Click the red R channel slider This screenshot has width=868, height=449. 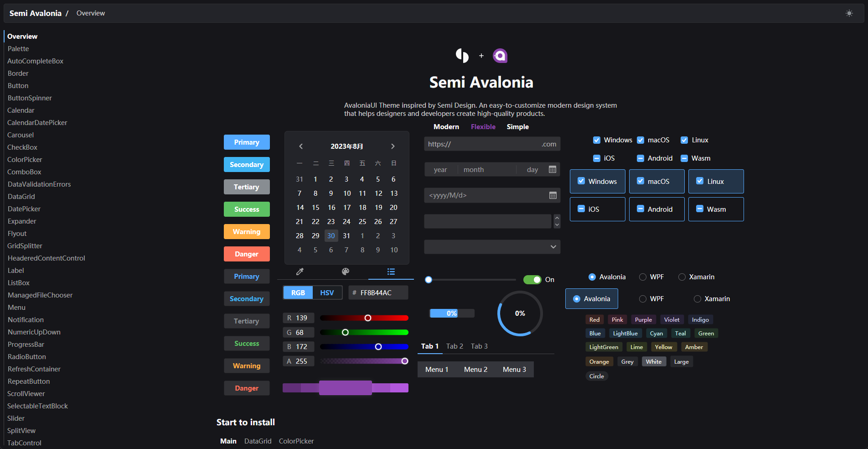point(364,318)
